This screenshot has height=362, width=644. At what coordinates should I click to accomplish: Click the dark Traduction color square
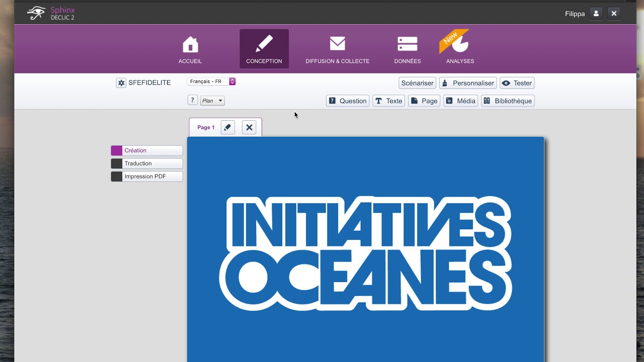(117, 163)
